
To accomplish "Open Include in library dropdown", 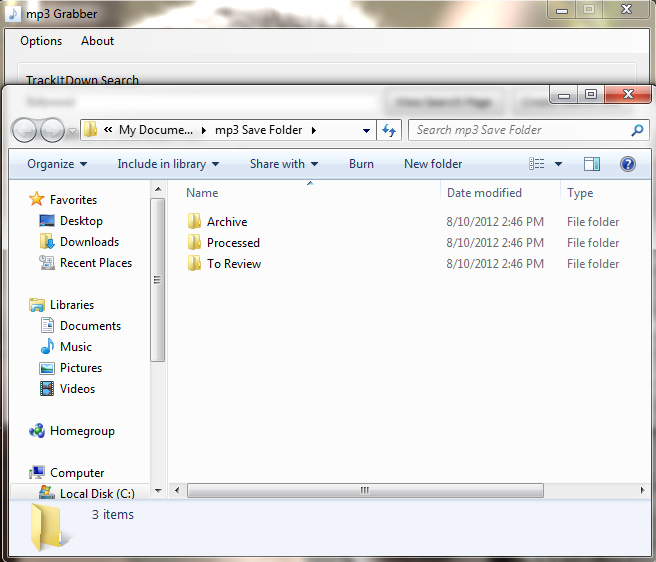I will click(x=168, y=164).
